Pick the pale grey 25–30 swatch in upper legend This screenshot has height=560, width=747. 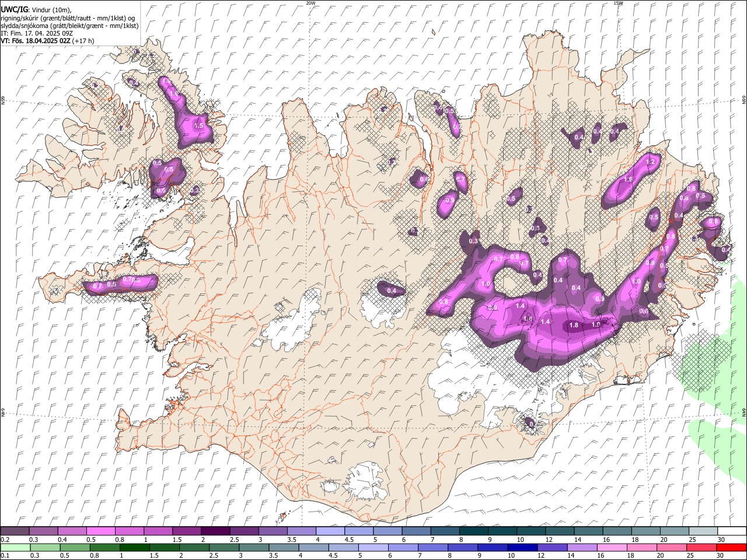coord(703,531)
